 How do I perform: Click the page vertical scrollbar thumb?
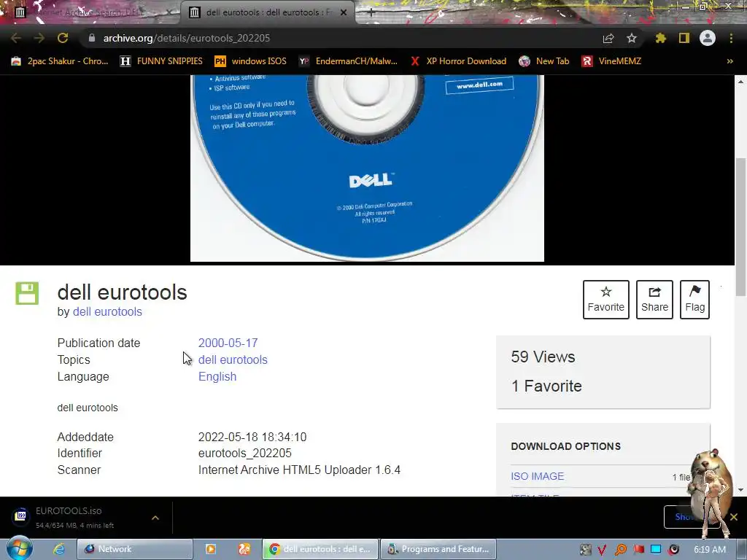tap(741, 226)
